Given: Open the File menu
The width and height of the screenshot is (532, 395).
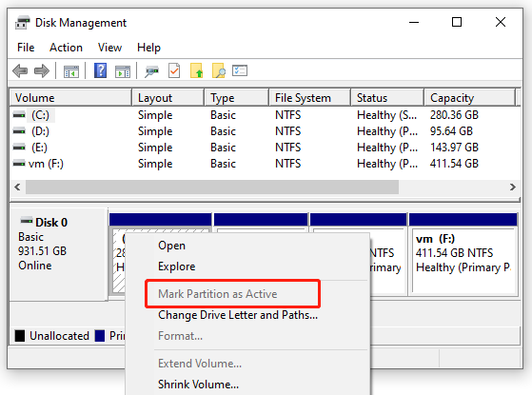Looking at the screenshot, I should tap(26, 48).
